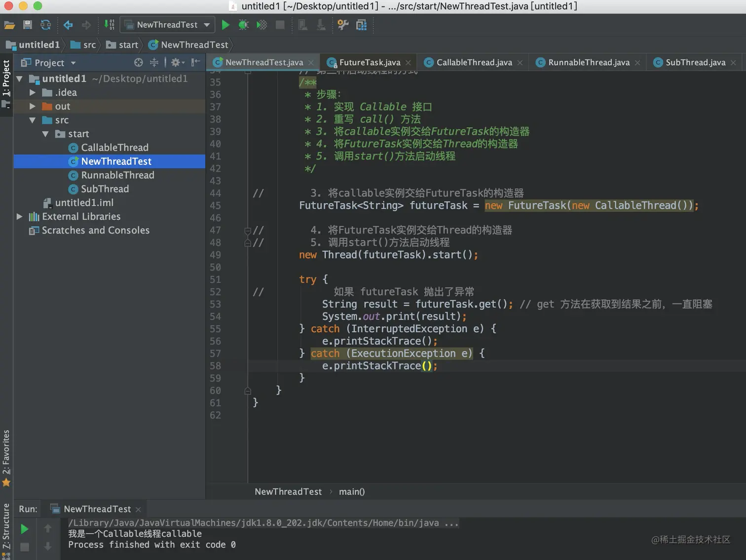Viewport: 746px width, 560px height.
Task: Start debugging with the bug icon
Action: (x=243, y=25)
